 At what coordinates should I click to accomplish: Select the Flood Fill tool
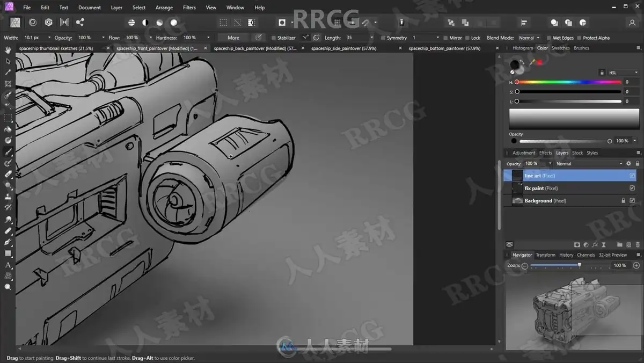point(8,129)
